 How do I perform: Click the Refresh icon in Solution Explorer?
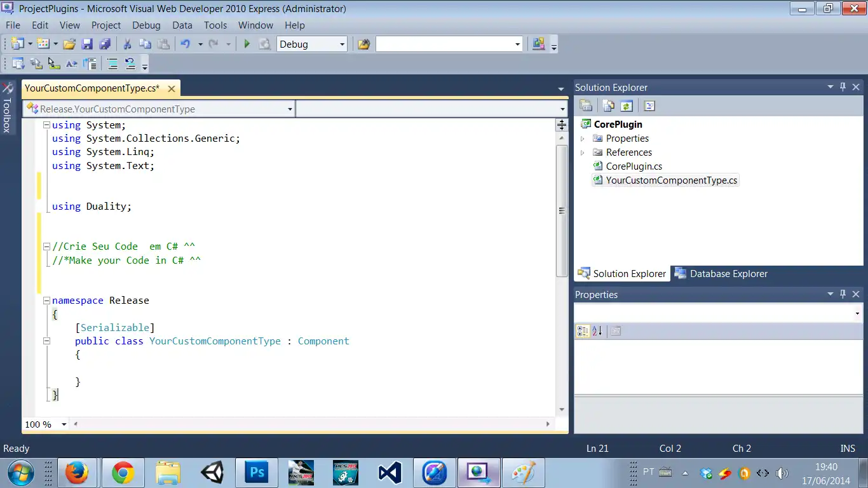point(627,106)
